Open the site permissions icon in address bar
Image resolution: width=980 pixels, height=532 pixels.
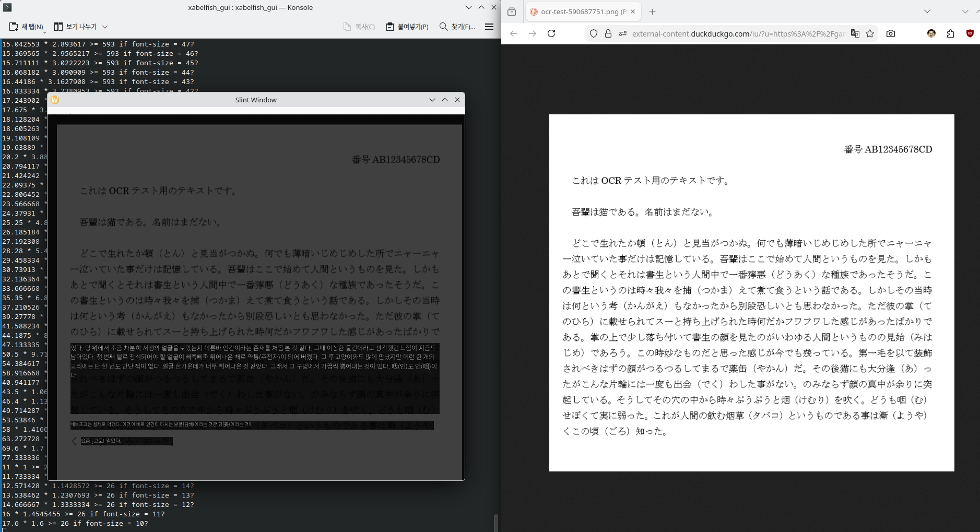pyautogui.click(x=622, y=33)
